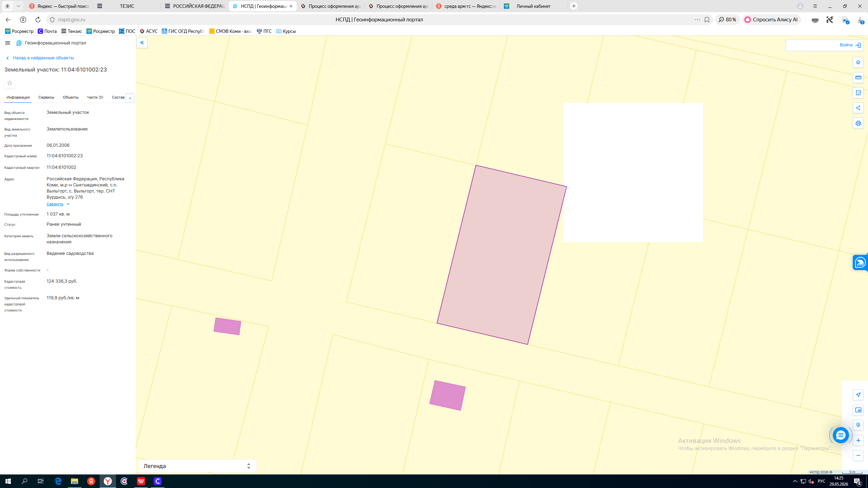Click the text Ведение садоводства
The width and height of the screenshot is (868, 488).
(70, 253)
